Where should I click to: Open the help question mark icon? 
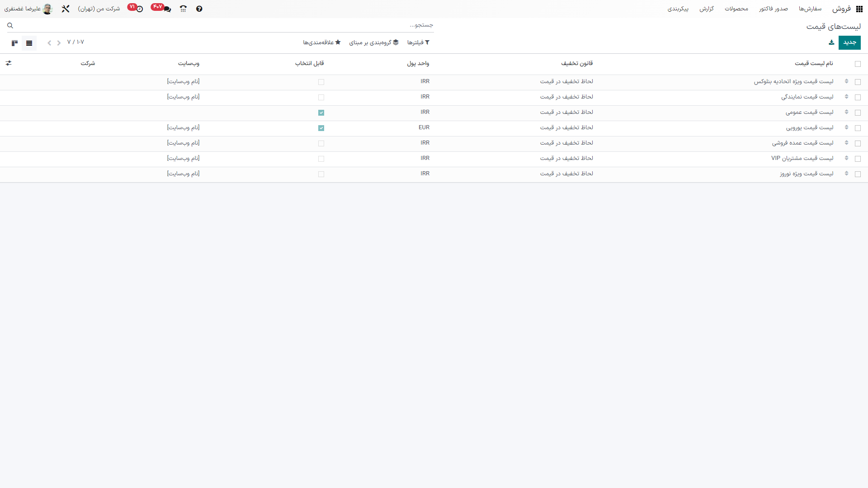[x=199, y=9]
